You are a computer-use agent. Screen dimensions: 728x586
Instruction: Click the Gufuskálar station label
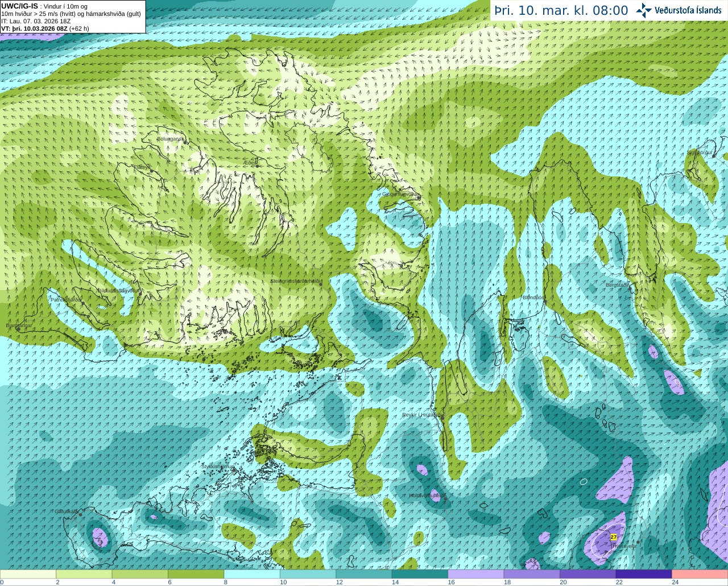[x=66, y=511]
